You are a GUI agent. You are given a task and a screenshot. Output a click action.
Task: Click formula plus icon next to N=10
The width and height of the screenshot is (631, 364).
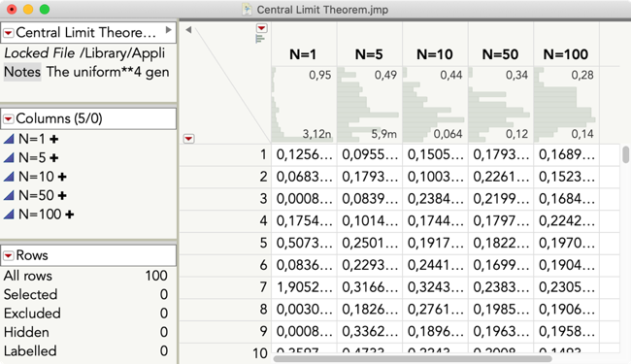(x=62, y=177)
